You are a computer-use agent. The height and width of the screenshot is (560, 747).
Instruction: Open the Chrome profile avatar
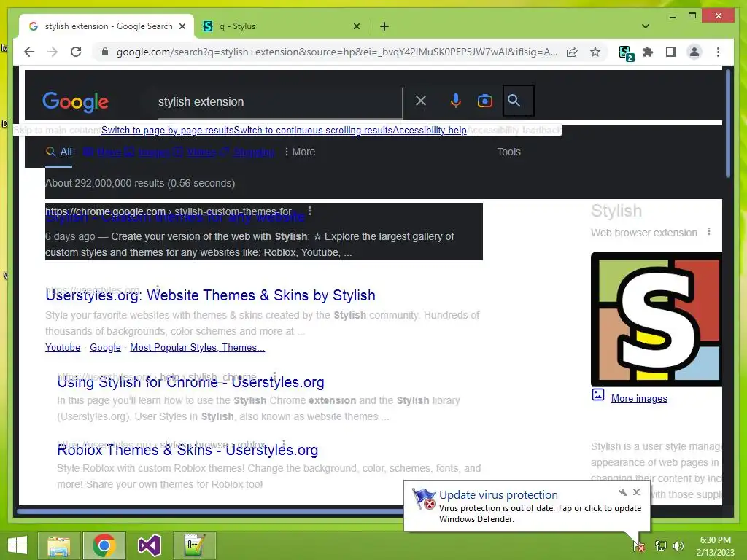[694, 52]
